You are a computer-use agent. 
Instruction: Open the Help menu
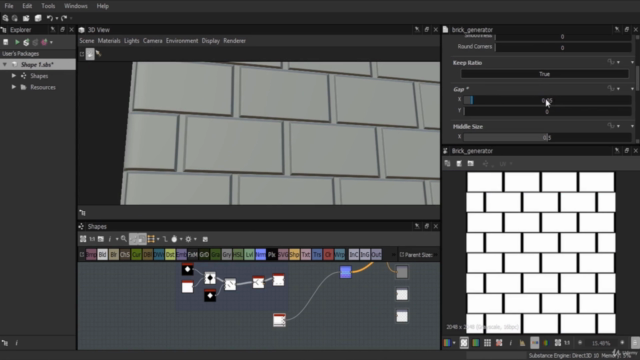[102, 6]
